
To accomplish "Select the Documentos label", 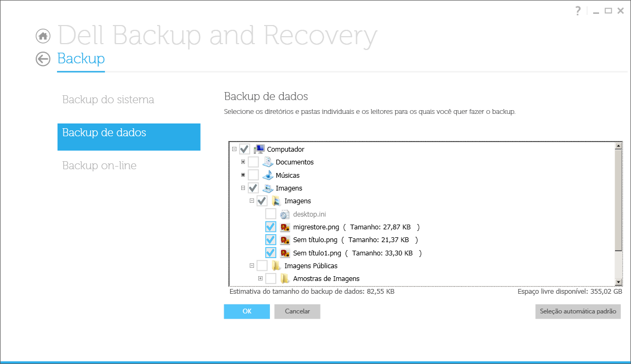I will pyautogui.click(x=294, y=162).
